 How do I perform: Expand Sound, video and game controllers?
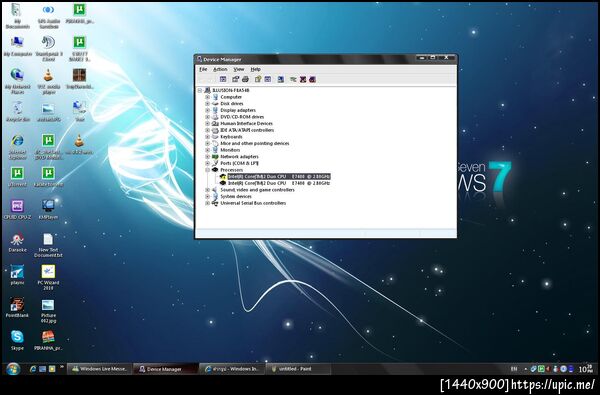click(207, 190)
